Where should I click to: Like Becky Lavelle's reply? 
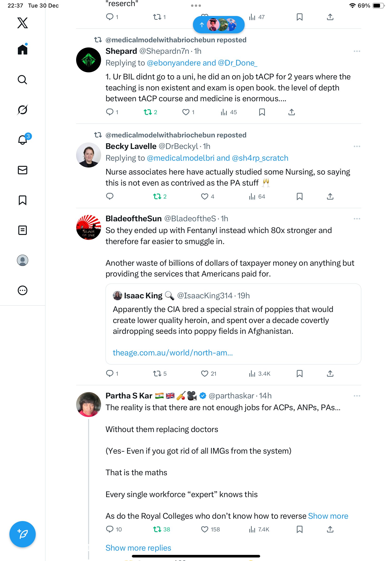[204, 196]
